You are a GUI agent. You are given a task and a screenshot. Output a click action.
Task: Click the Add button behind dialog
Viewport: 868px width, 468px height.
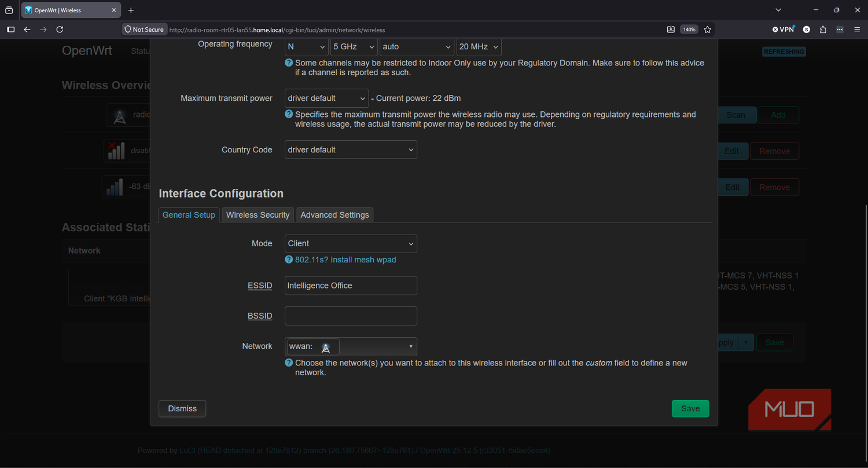(x=778, y=115)
